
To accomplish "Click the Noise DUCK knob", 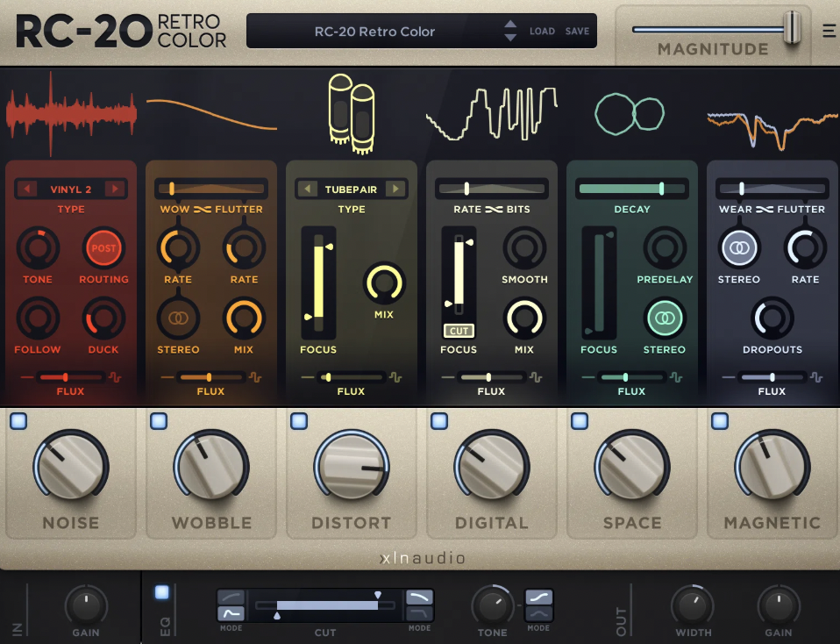I will 103,318.
